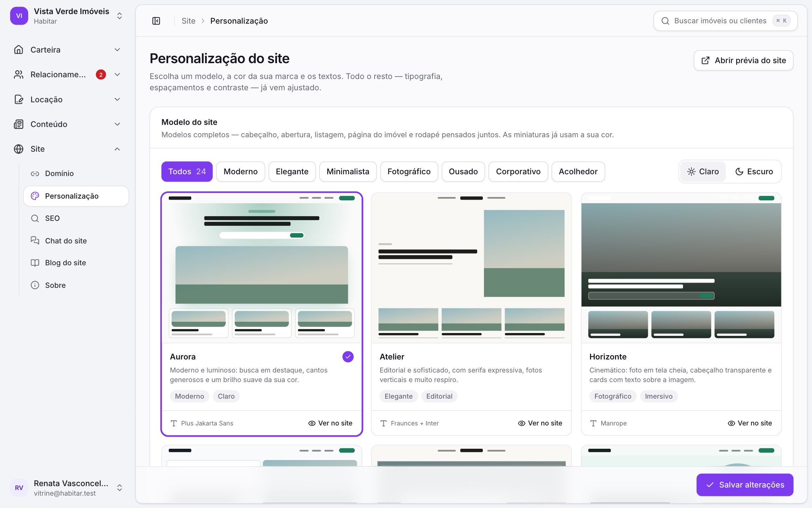Click the SEO magnifier icon
812x508 pixels.
coord(35,218)
